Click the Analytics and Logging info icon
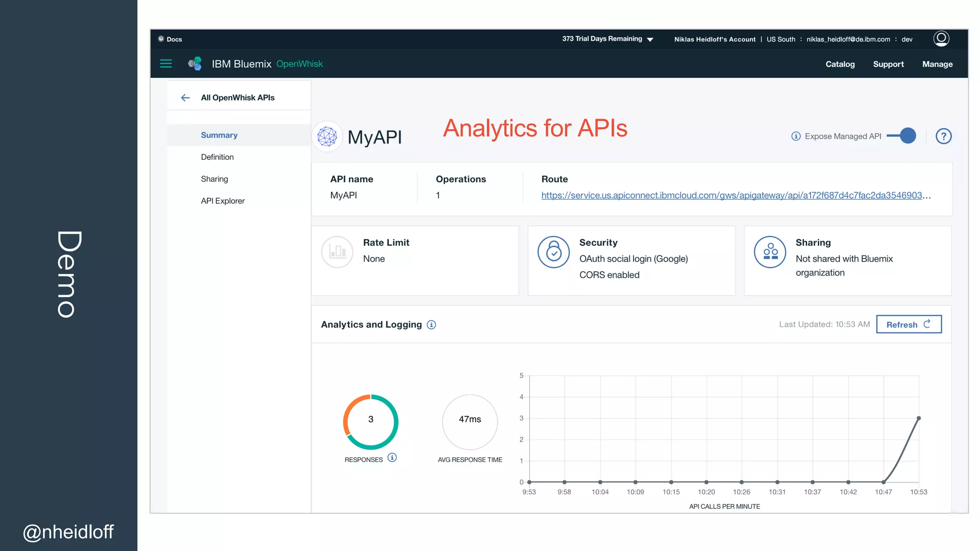The image size is (980, 551). pyautogui.click(x=431, y=325)
